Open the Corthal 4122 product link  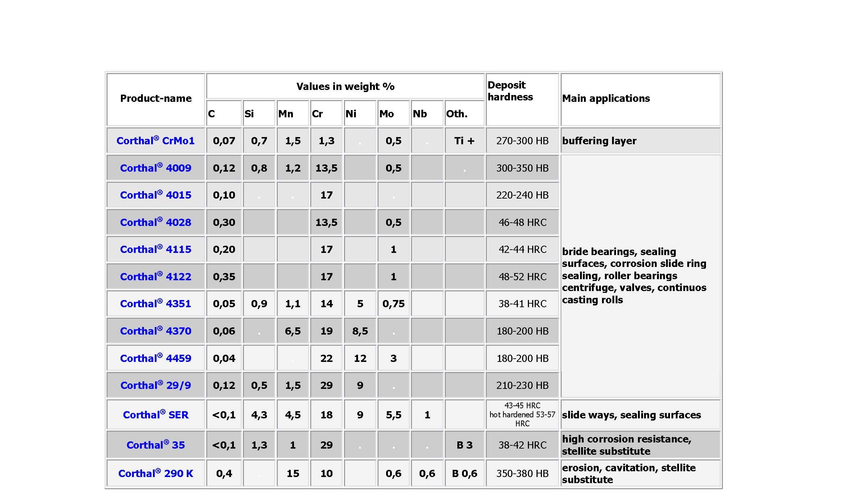click(x=155, y=277)
